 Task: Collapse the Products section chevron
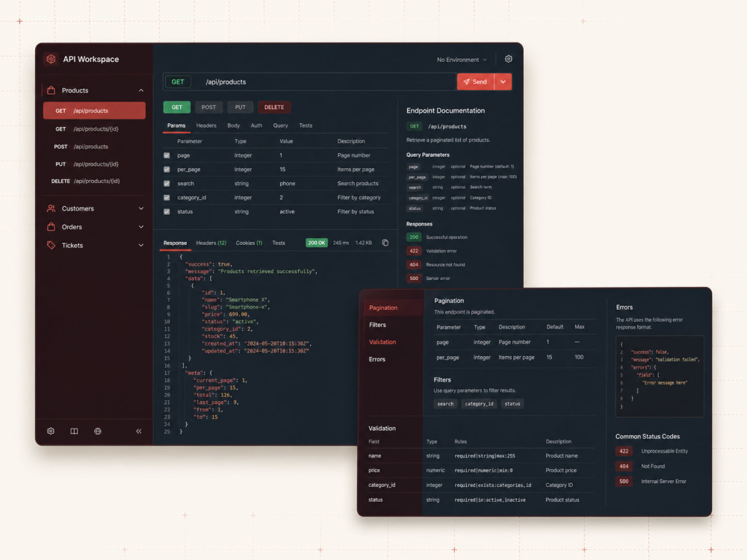coord(141,90)
